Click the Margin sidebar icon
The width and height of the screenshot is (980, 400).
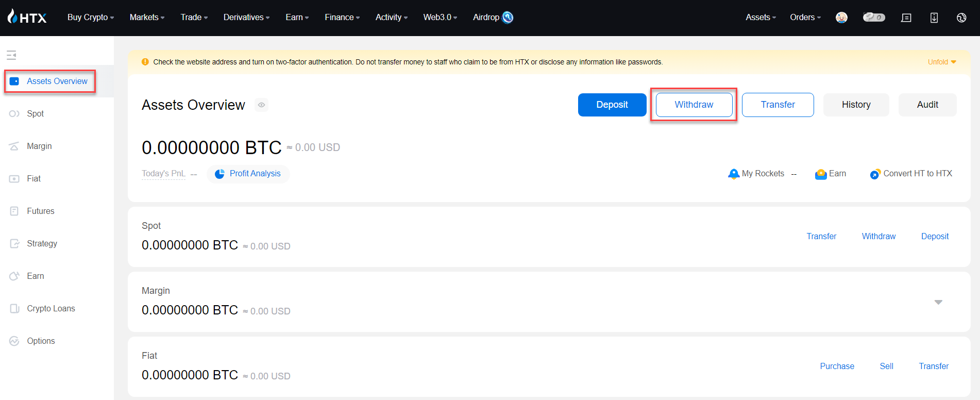[14, 146]
